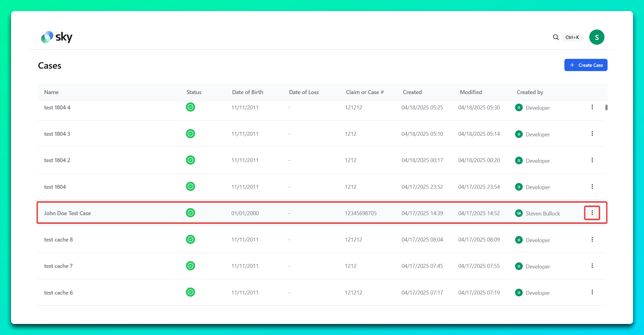Open the test cache 8 case row

click(58, 240)
